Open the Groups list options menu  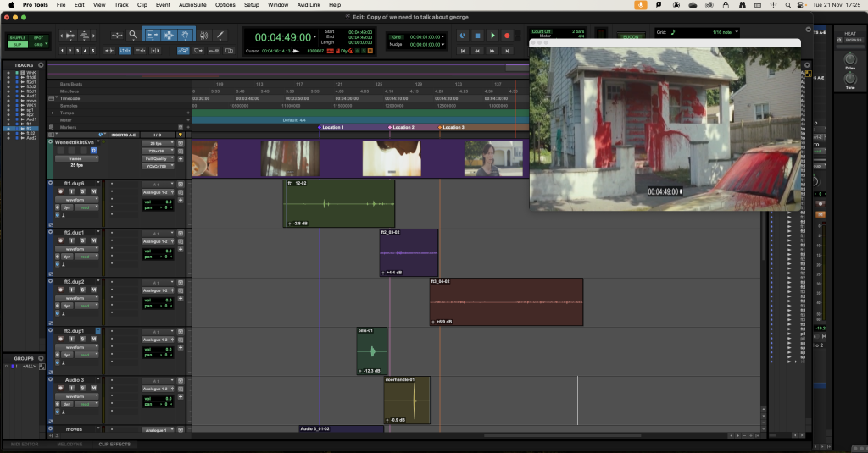[x=41, y=358]
